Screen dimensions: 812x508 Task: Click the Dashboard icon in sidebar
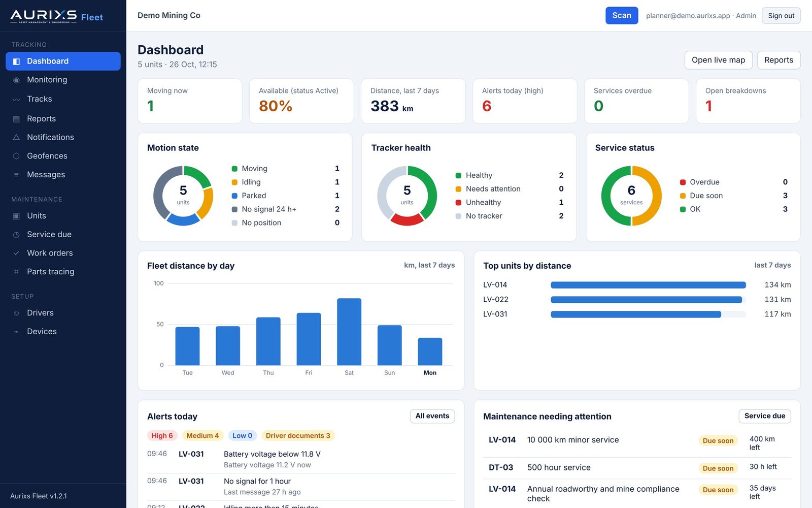coord(16,61)
